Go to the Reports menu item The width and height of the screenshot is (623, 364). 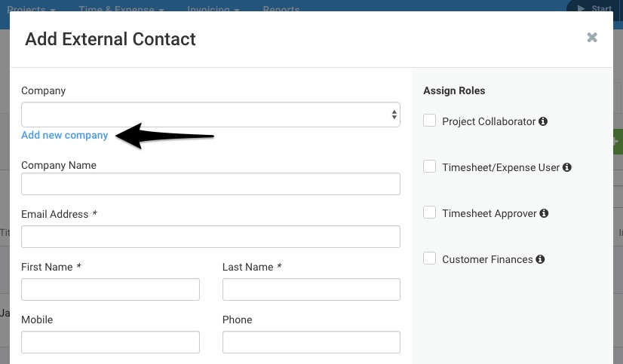pyautogui.click(x=281, y=8)
